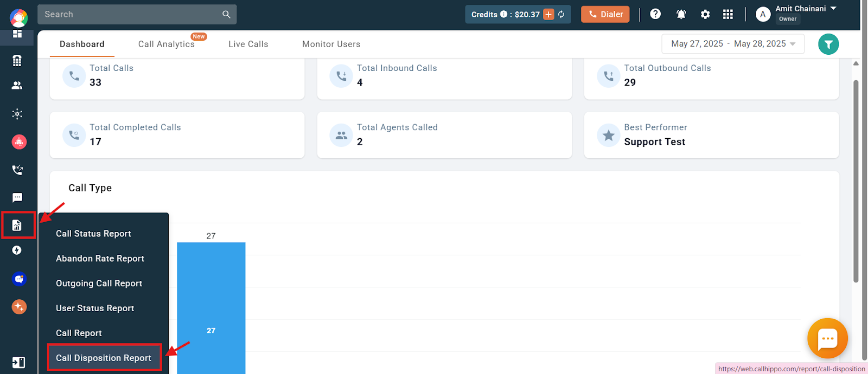
Task: Open the users/team sidebar icon
Action: pyautogui.click(x=17, y=85)
